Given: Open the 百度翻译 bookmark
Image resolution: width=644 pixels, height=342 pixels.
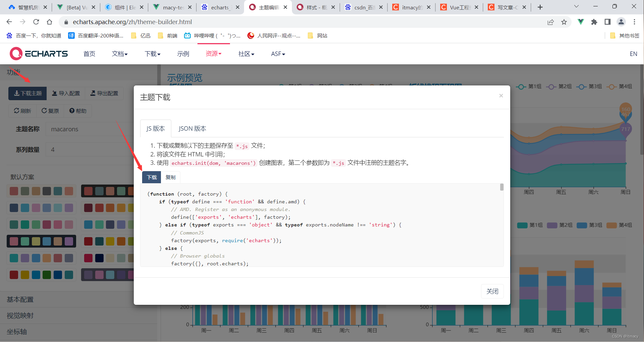Looking at the screenshot, I should (96, 36).
